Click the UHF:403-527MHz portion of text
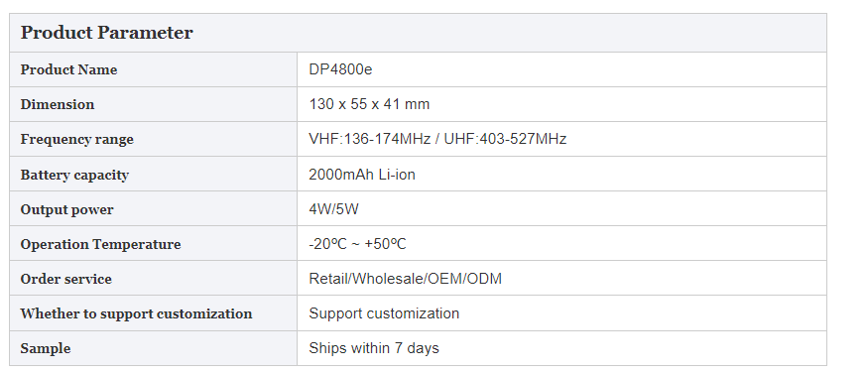This screenshot has height=372, width=868. tap(505, 139)
